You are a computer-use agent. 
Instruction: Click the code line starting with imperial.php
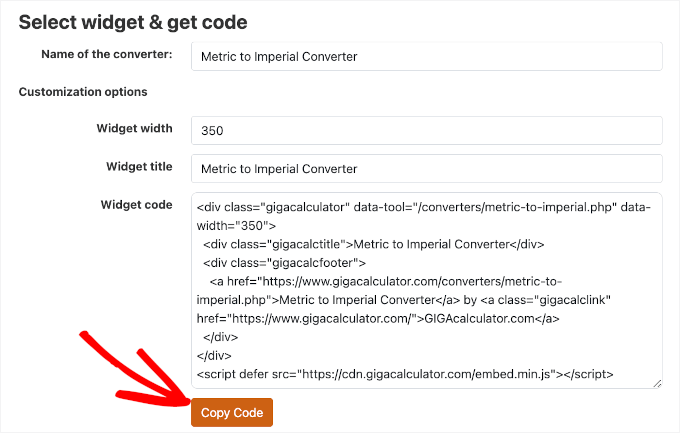[x=400, y=299]
